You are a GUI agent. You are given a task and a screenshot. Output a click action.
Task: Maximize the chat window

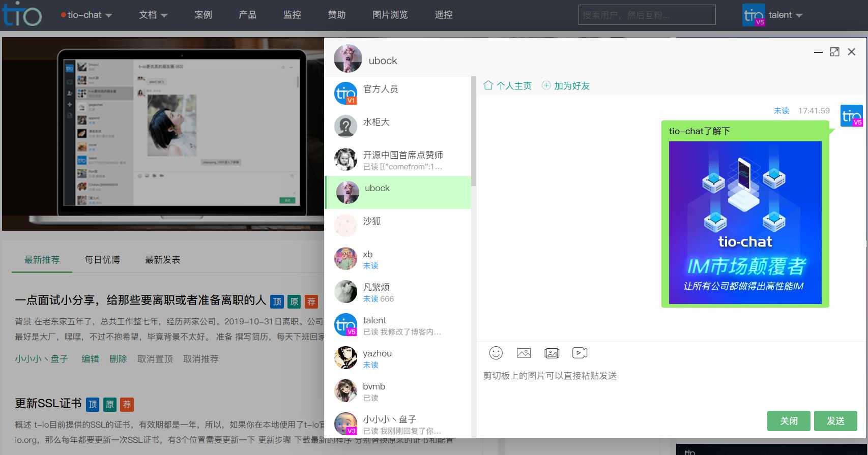(x=834, y=52)
